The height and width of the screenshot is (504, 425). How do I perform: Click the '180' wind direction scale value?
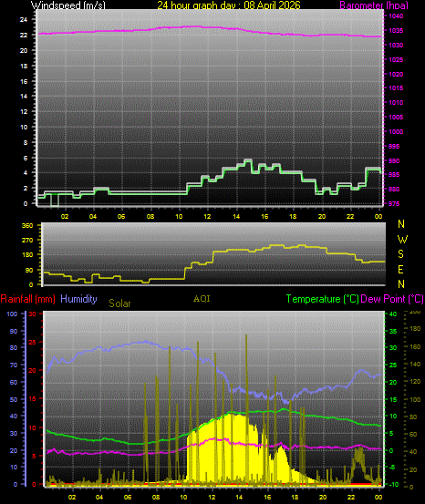27,255
